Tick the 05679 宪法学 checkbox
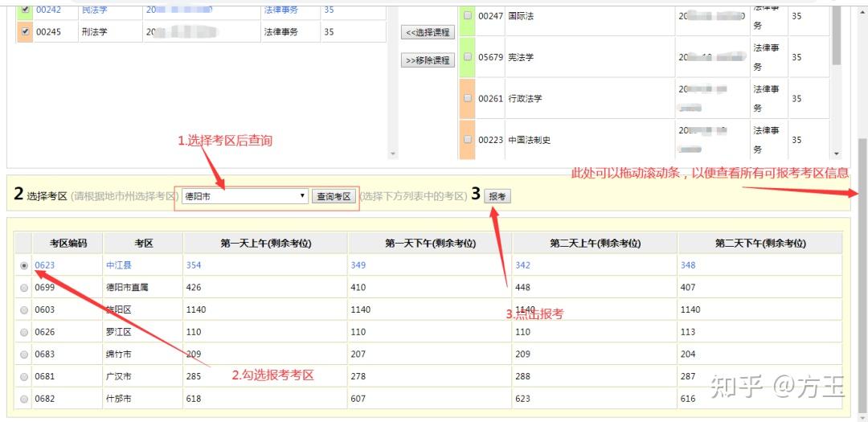The height and width of the screenshot is (422, 868). tap(468, 57)
